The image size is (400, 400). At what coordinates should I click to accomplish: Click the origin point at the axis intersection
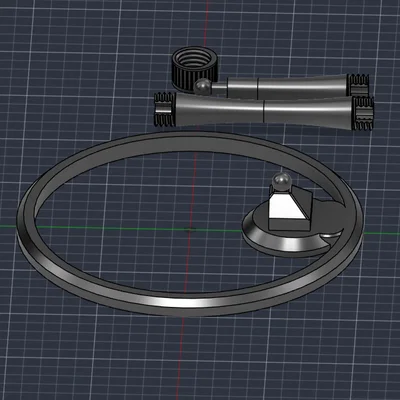click(190, 229)
